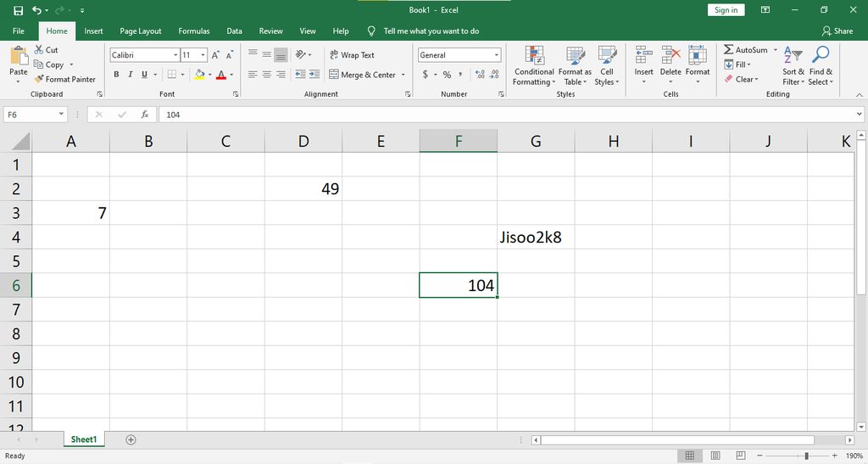Decrease font size with the smaller A
The image size is (868, 464).
(x=229, y=55)
